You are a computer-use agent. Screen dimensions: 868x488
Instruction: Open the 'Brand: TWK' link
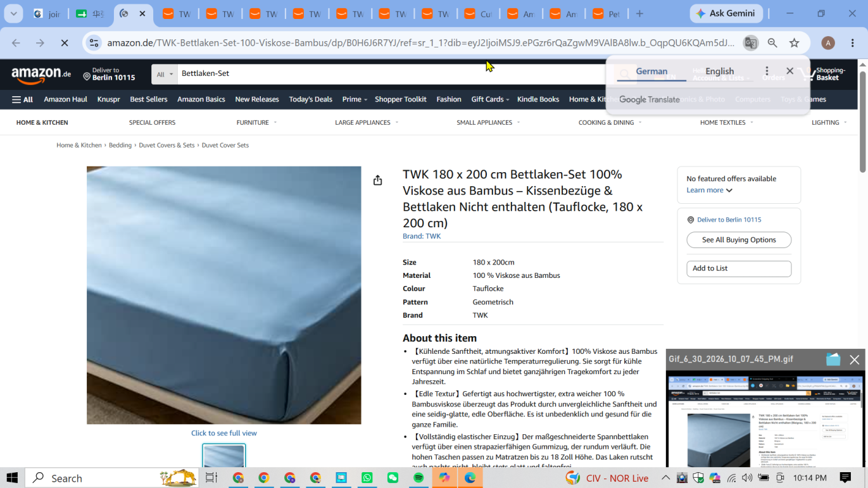point(422,236)
